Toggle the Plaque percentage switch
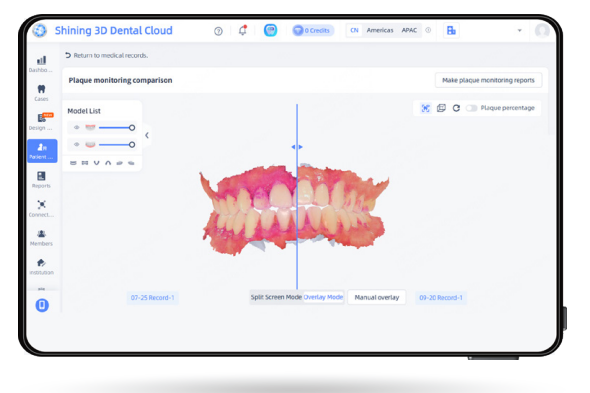 (471, 108)
